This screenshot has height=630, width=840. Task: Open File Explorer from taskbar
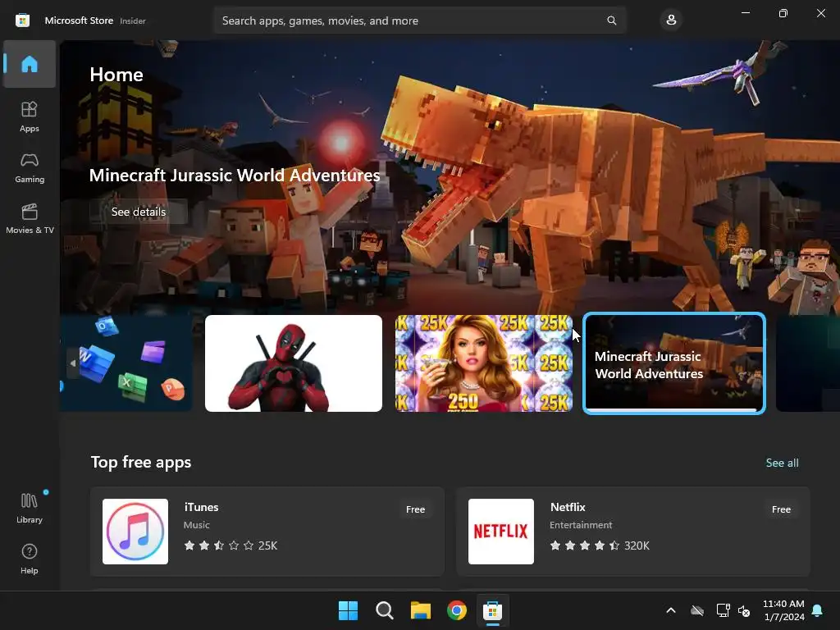[x=421, y=610]
